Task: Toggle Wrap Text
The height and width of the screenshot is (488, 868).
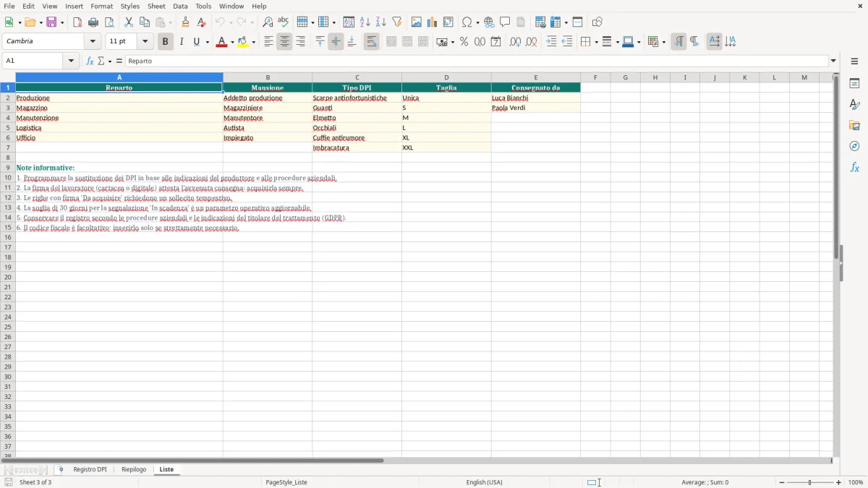Action: coord(371,42)
